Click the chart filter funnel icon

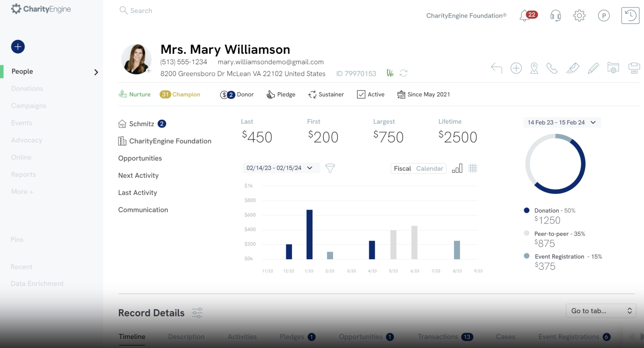[330, 168]
